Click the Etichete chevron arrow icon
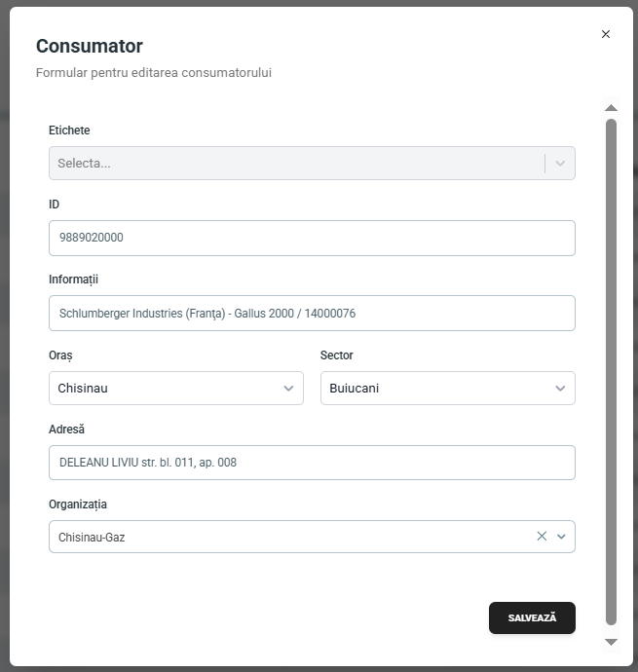 click(x=560, y=164)
